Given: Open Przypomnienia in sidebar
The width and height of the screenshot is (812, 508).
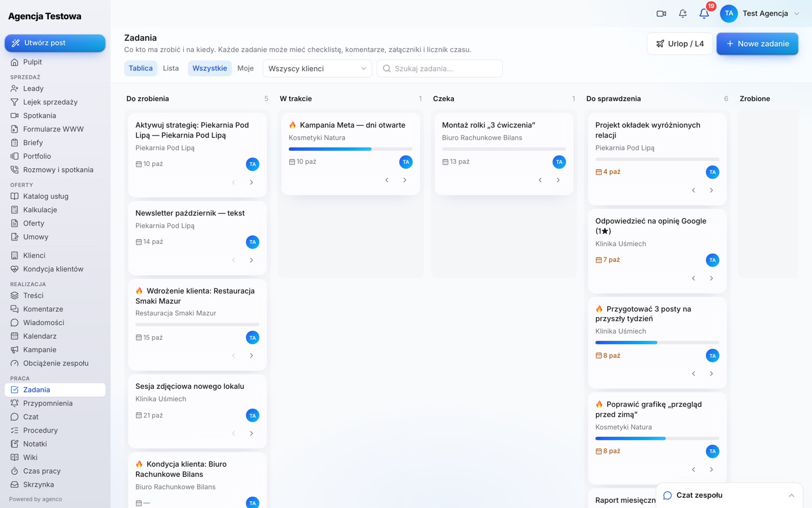Looking at the screenshot, I should [x=55, y=404].
